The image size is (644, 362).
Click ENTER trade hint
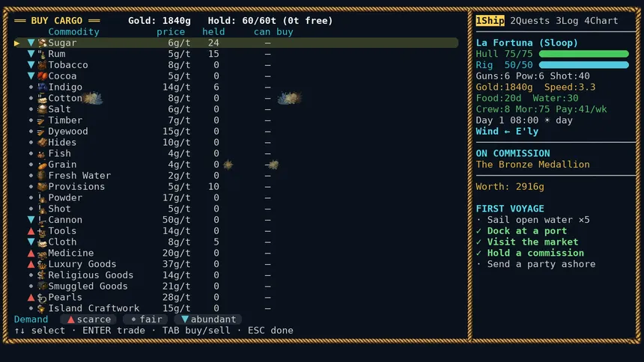click(x=114, y=331)
